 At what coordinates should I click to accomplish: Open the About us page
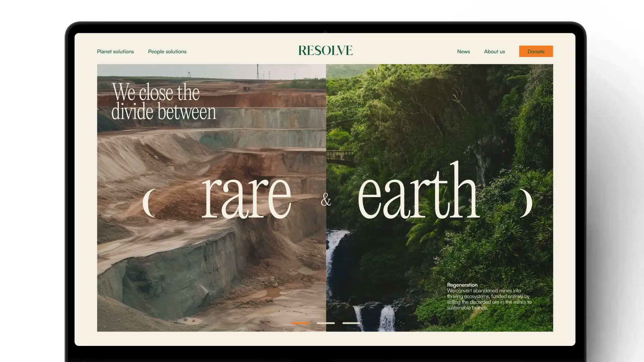[494, 51]
